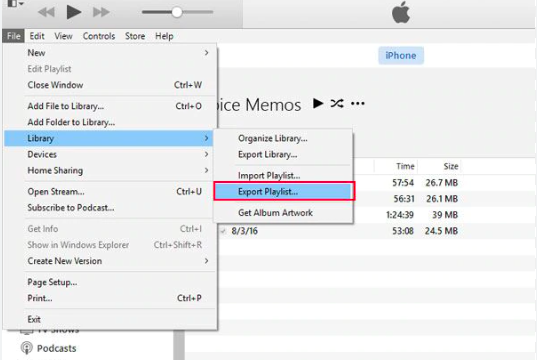The width and height of the screenshot is (537, 360).
Task: Select Organize Library in the submenu
Action: tap(283, 138)
